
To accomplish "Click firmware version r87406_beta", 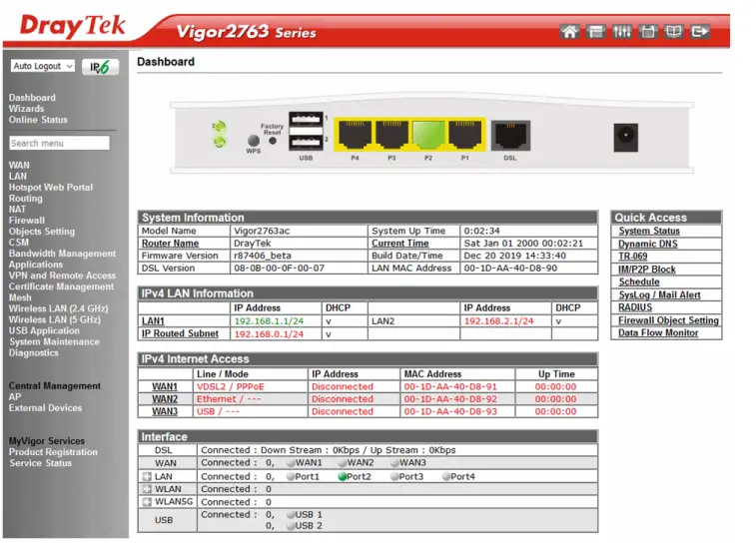I will pos(263,256).
